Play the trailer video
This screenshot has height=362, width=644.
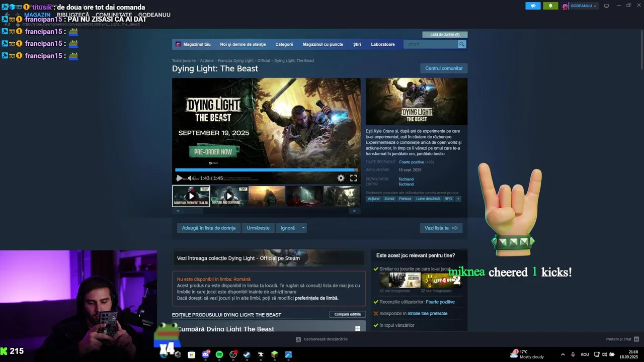click(179, 178)
